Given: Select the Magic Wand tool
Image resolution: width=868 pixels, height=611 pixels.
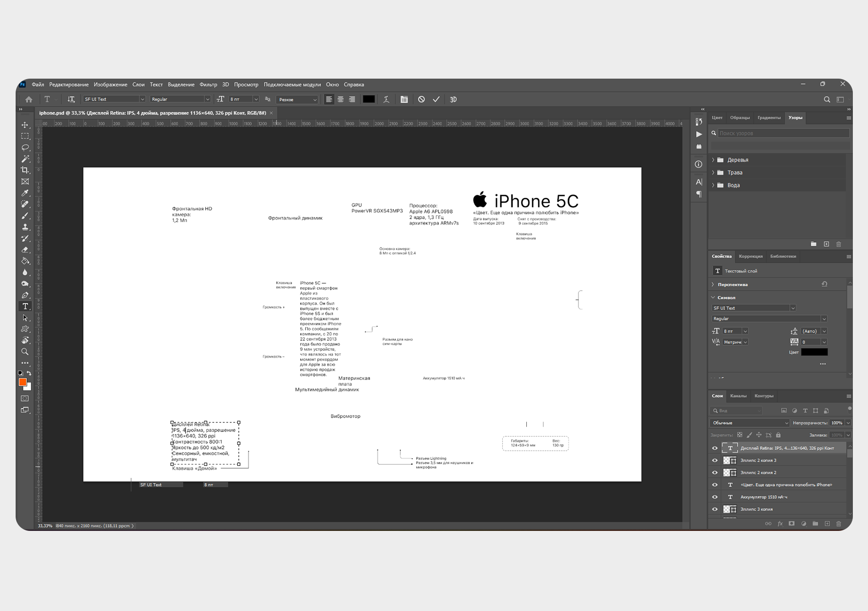Looking at the screenshot, I should pyautogui.click(x=25, y=159).
